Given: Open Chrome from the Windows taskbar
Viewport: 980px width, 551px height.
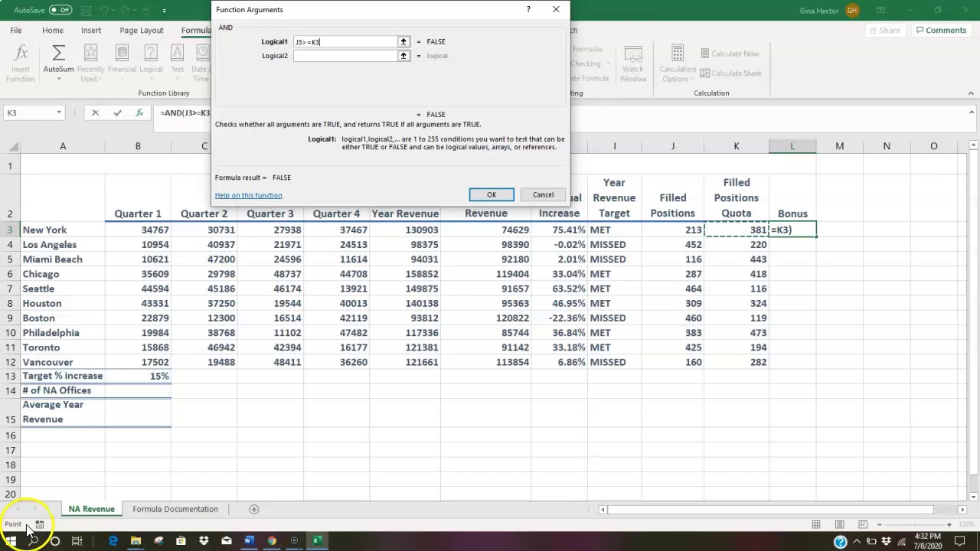Looking at the screenshot, I should tap(272, 541).
